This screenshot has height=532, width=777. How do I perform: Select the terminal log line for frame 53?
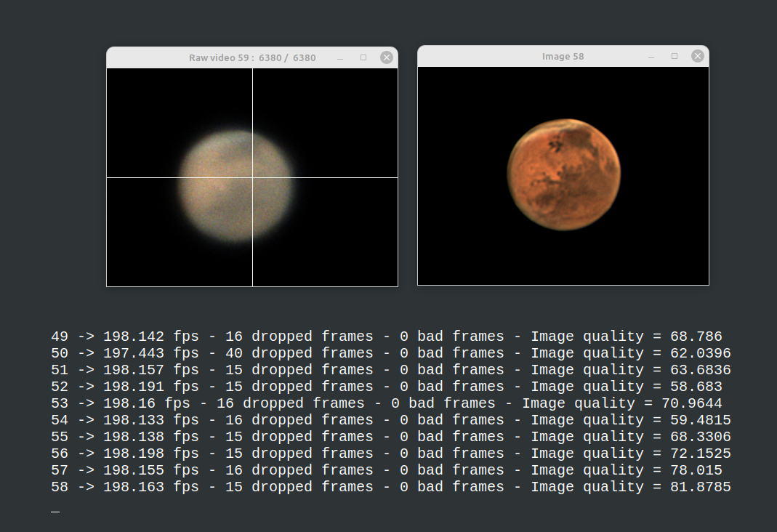click(387, 403)
